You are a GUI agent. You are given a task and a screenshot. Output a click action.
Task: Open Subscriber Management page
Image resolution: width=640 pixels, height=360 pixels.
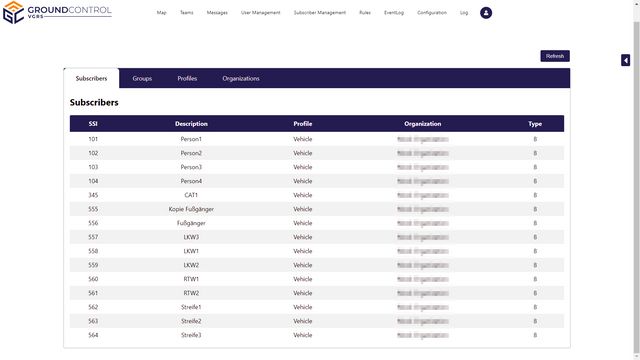coord(320,13)
